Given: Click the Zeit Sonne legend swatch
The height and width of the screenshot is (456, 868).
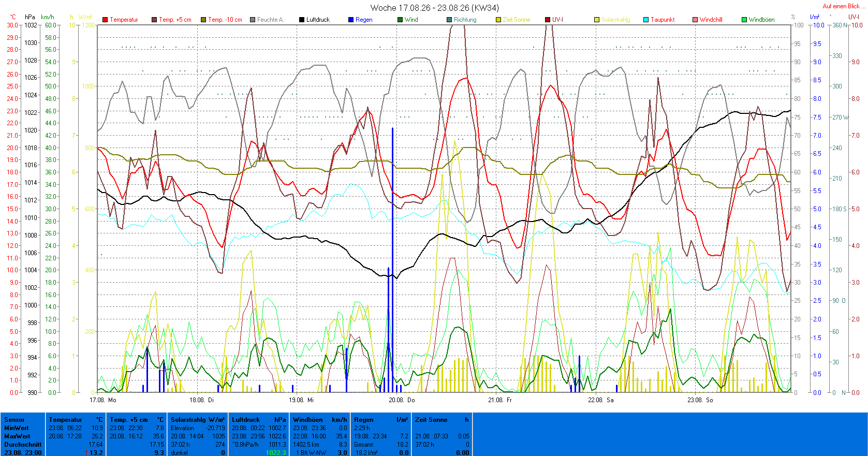Looking at the screenshot, I should click(498, 20).
